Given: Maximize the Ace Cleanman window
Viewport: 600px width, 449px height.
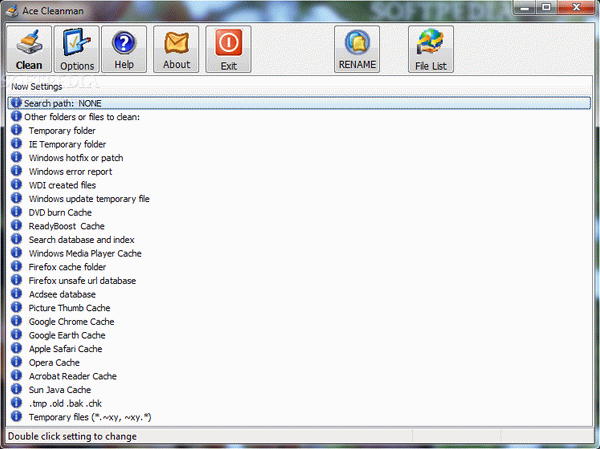Looking at the screenshot, I should pyautogui.click(x=546, y=8).
